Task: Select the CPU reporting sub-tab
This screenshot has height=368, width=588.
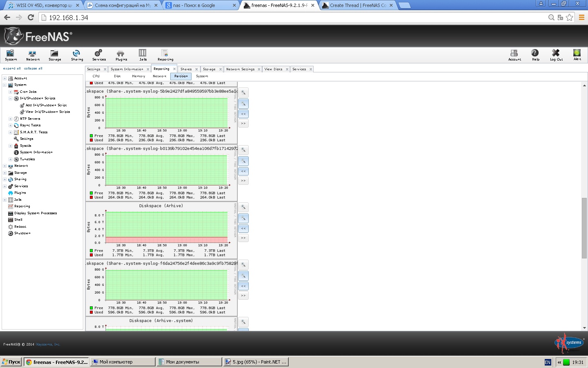Action: point(96,76)
